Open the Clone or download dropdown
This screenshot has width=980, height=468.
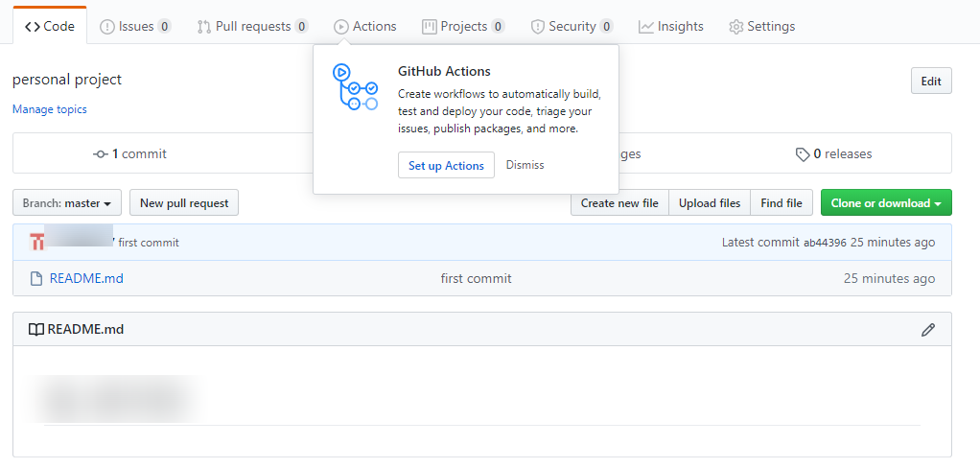click(886, 202)
